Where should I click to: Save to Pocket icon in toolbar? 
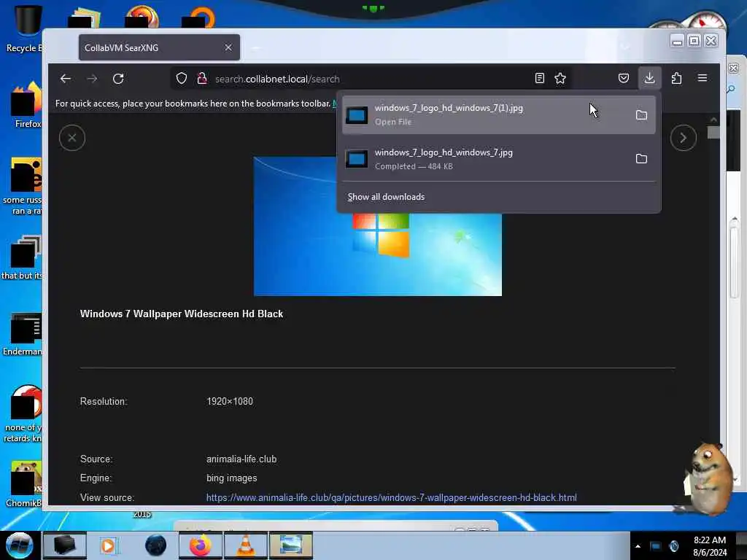624,78
